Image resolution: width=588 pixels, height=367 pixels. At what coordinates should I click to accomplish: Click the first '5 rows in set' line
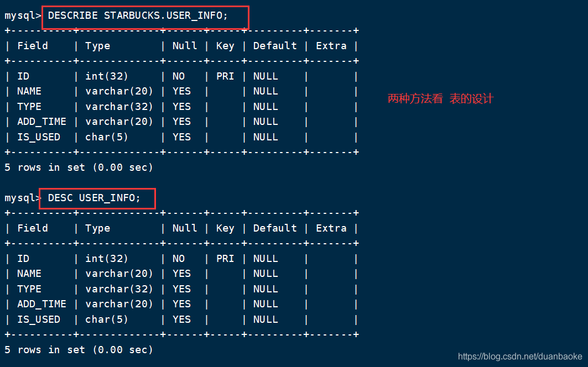tap(79, 167)
